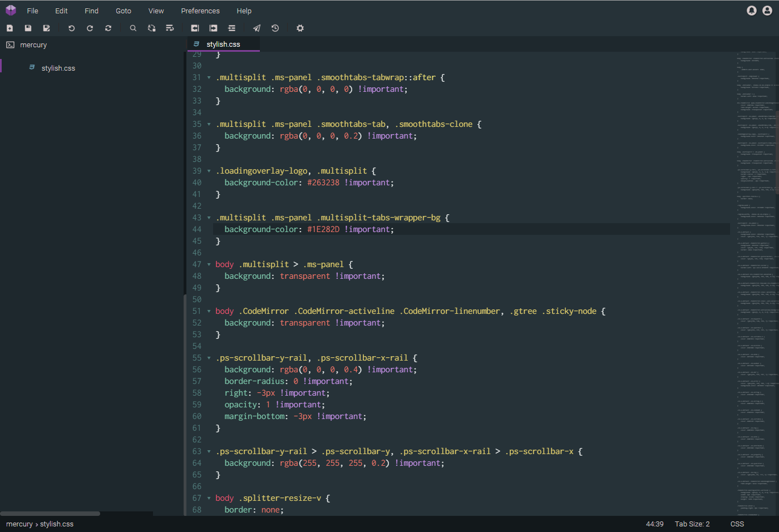Click the horizontal scrollbar below the sidebar
779x532 pixels.
(50, 514)
